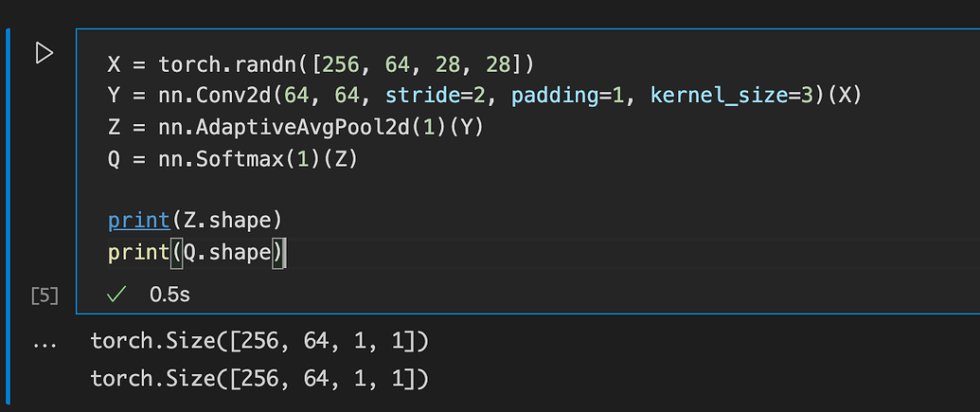Click the underlined print in print(Z.shape)
This screenshot has height=412, width=980.
(x=139, y=220)
